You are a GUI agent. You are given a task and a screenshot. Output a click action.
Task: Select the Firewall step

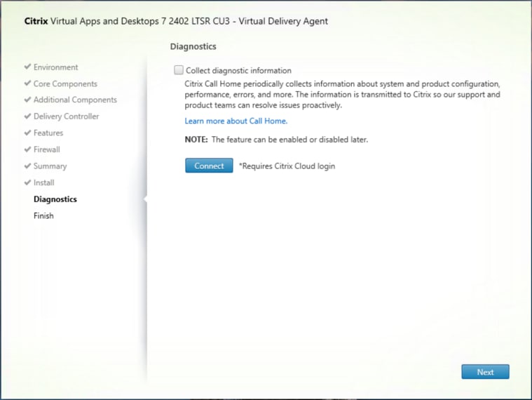[x=46, y=149]
